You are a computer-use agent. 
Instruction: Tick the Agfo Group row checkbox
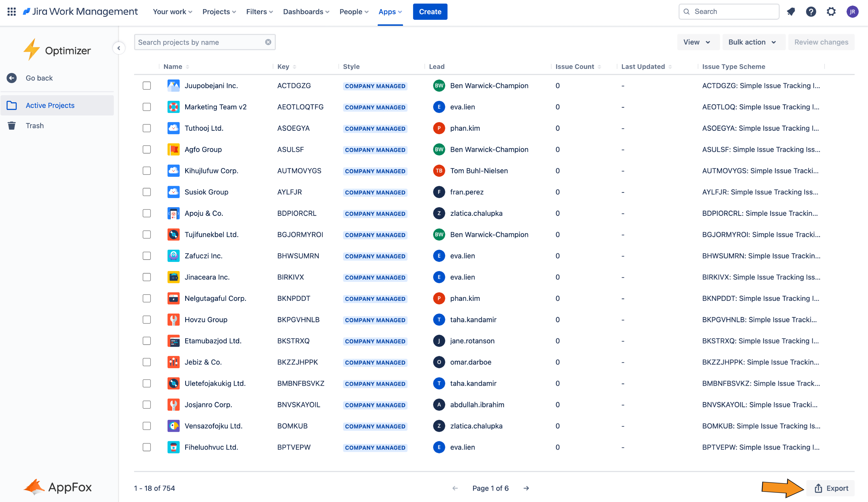pos(147,149)
